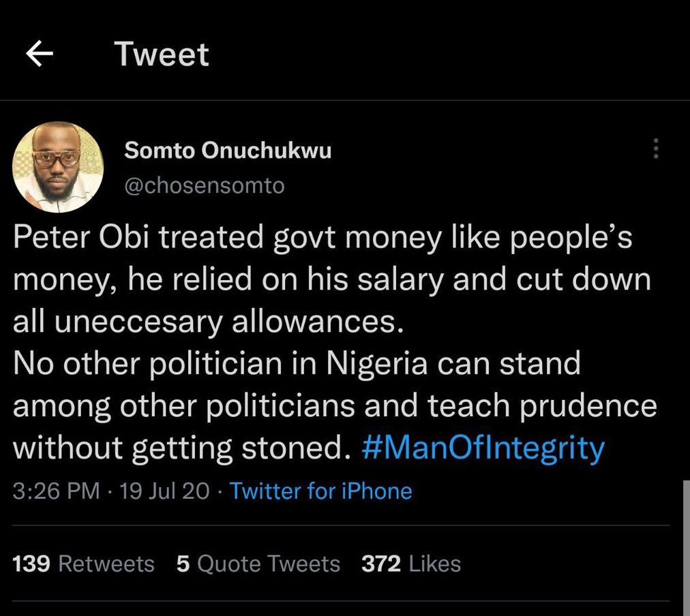Click the Somto Onuchukwu display name

coord(227,151)
